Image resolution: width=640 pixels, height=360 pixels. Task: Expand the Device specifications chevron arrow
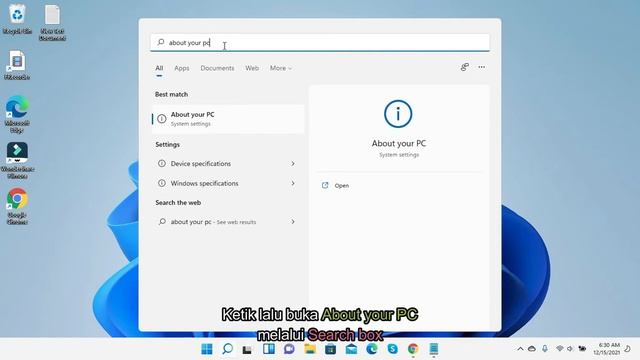(293, 163)
